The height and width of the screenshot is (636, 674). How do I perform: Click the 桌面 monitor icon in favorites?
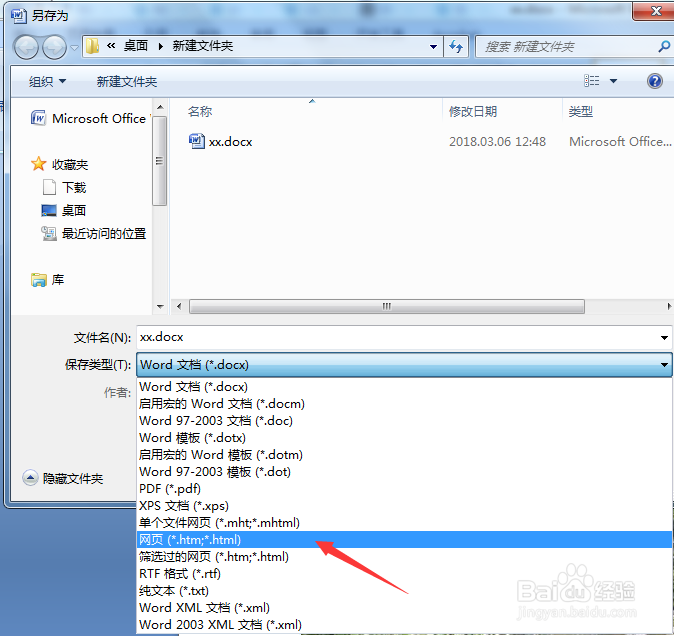[49, 210]
